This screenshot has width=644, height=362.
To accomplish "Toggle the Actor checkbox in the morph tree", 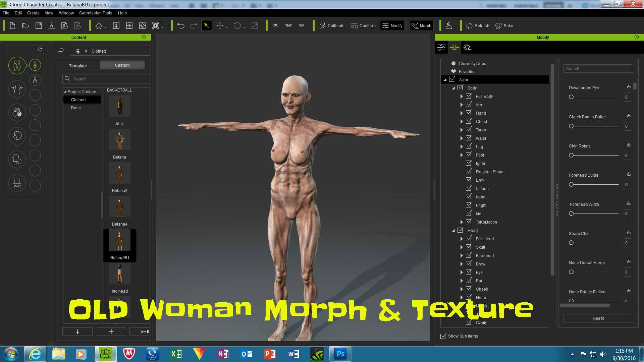I will click(x=452, y=79).
